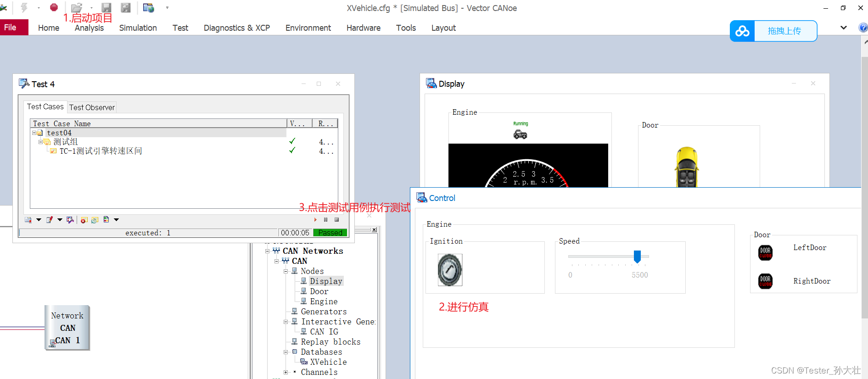Toggle the test04 checkbox
Image resolution: width=868 pixels, height=379 pixels.
tap(40, 133)
